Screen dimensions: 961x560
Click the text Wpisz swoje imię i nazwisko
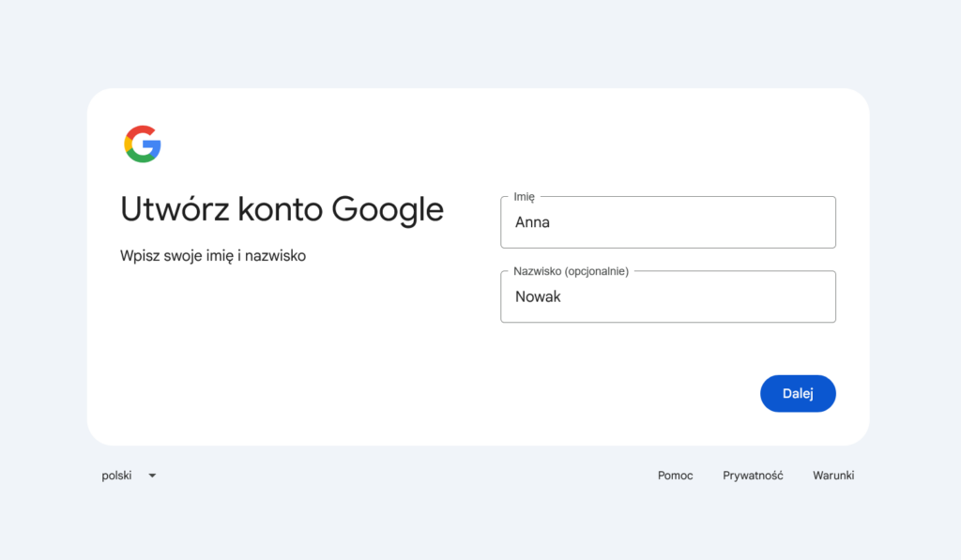(213, 255)
